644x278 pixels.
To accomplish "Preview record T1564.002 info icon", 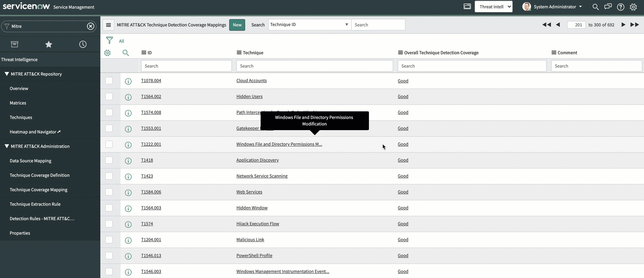I will click(x=128, y=97).
